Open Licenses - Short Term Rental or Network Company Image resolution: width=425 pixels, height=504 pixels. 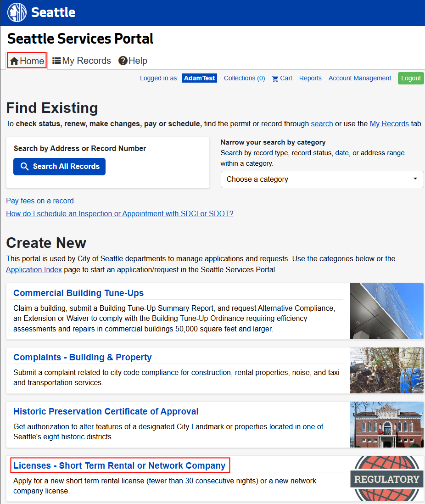click(x=120, y=465)
